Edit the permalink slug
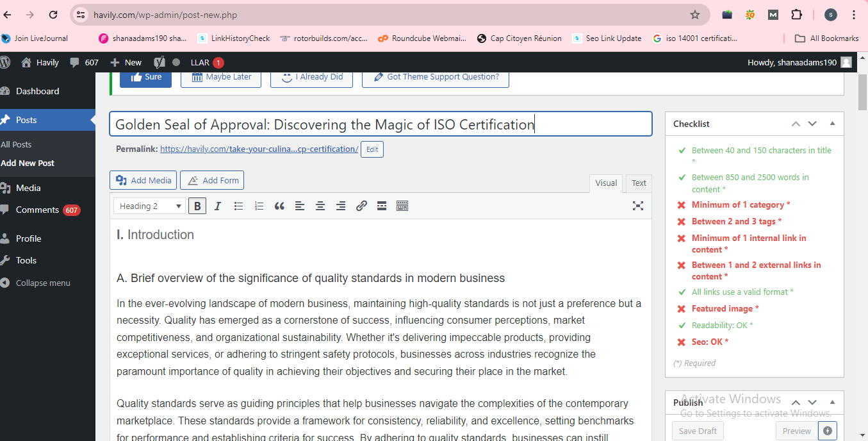Screen dimensions: 868x441 (x=372, y=149)
